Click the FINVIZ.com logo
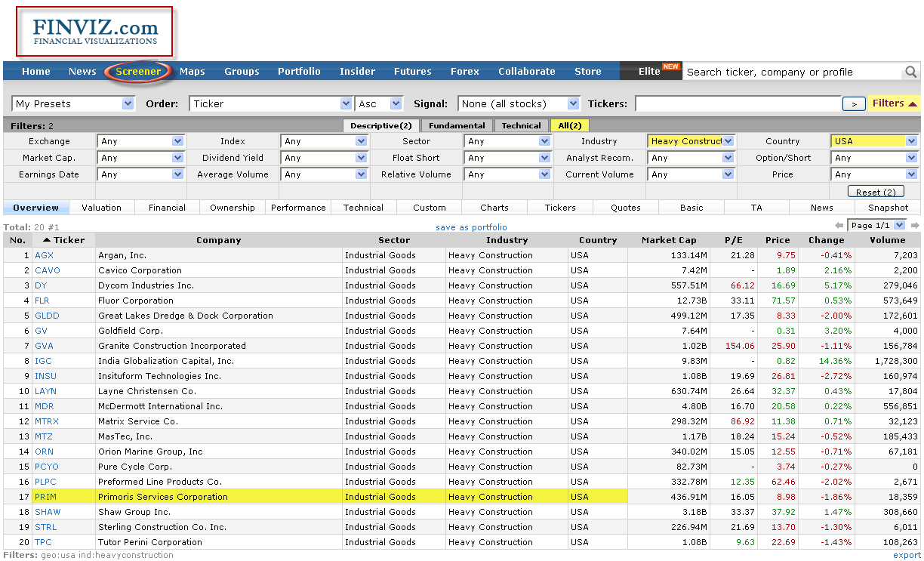 click(95, 32)
